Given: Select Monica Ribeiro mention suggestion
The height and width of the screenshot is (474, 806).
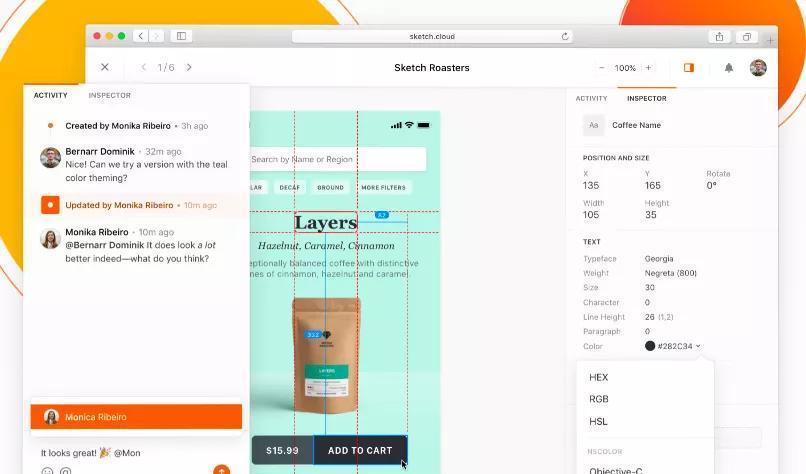Looking at the screenshot, I should coord(136,417).
